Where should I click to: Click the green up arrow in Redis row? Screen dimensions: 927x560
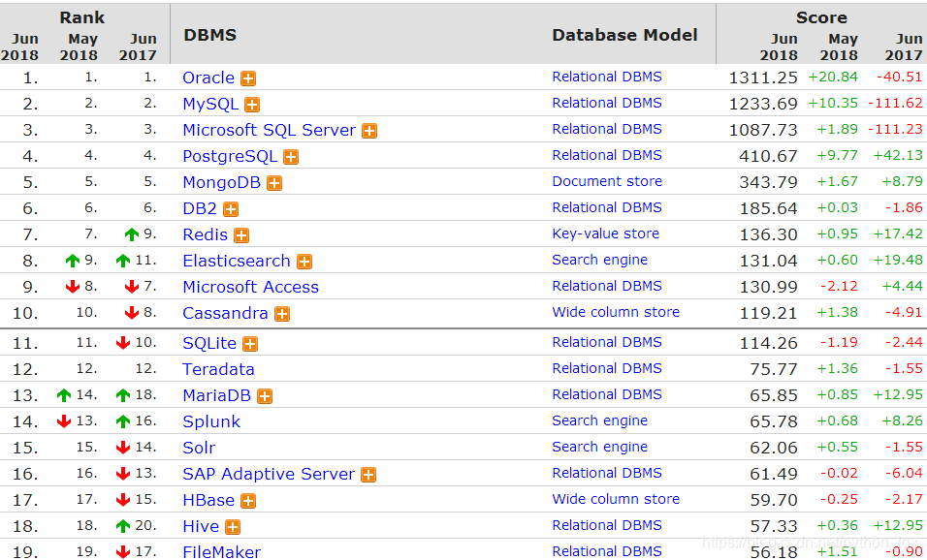[x=132, y=234]
